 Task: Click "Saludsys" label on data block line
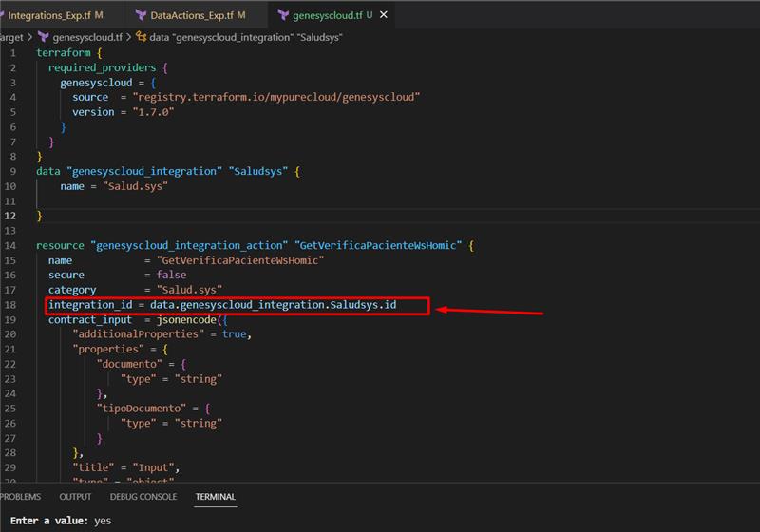(x=258, y=172)
